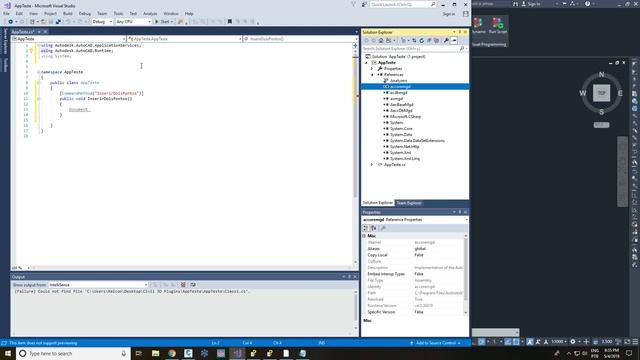Select the acdbmgd reference
Screen dimensions: 640x360
398,93
